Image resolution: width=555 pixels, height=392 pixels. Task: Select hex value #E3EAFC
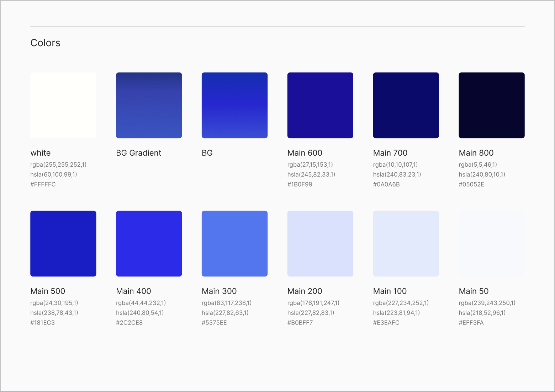pyautogui.click(x=386, y=323)
